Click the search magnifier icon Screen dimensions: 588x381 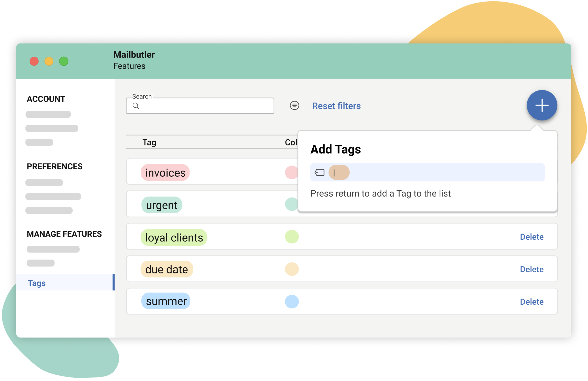136,106
